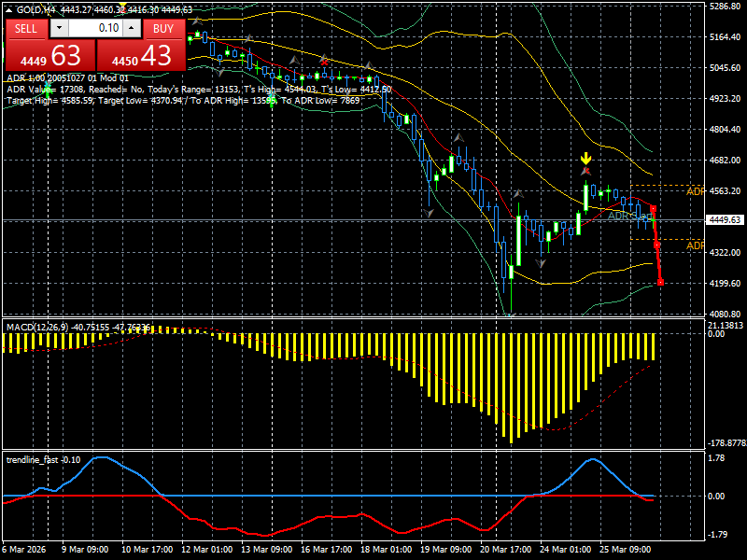Click the 19 Mar 09:00 time label
The width and height of the screenshot is (747, 560).
pyautogui.click(x=446, y=550)
